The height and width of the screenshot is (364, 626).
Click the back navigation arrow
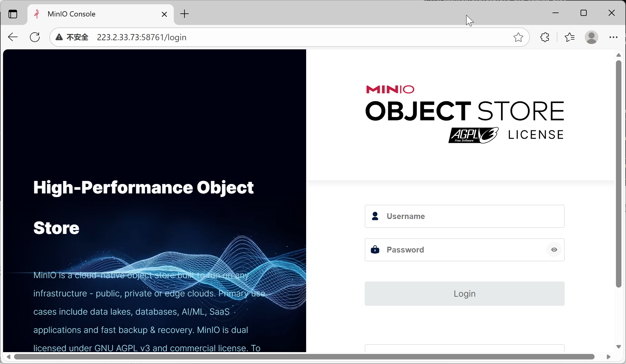12,37
